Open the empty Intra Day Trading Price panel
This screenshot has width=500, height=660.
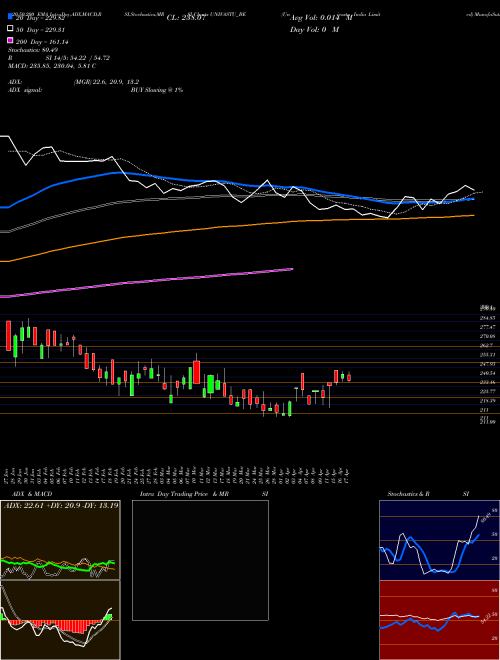[x=200, y=560]
